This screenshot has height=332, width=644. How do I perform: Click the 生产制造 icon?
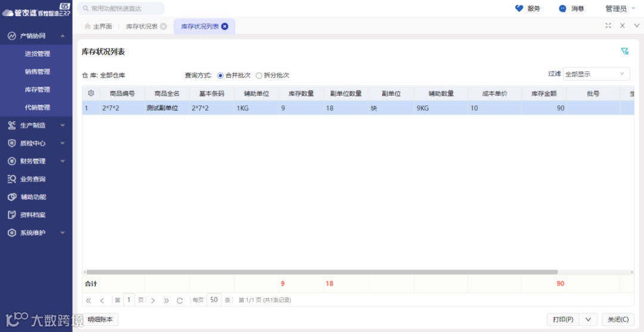12,125
